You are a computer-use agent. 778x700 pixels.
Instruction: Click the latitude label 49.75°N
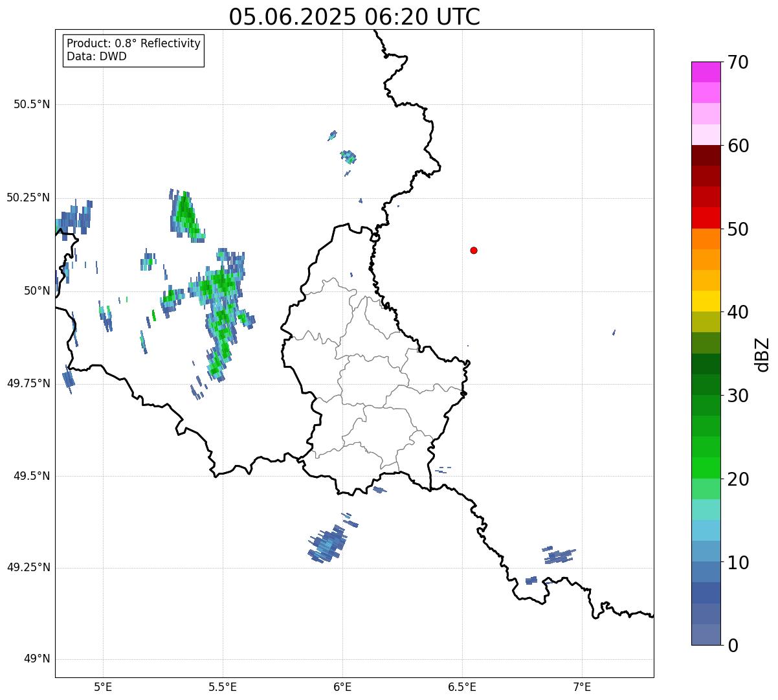pyautogui.click(x=28, y=383)
